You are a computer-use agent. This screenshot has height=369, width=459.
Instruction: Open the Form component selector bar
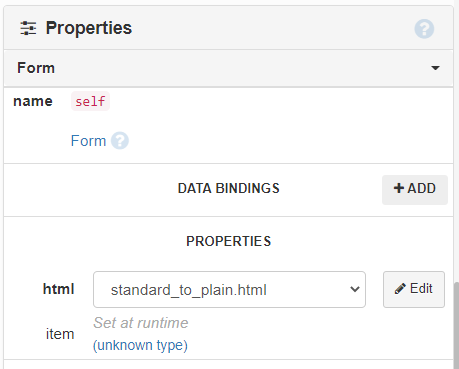[x=228, y=68]
